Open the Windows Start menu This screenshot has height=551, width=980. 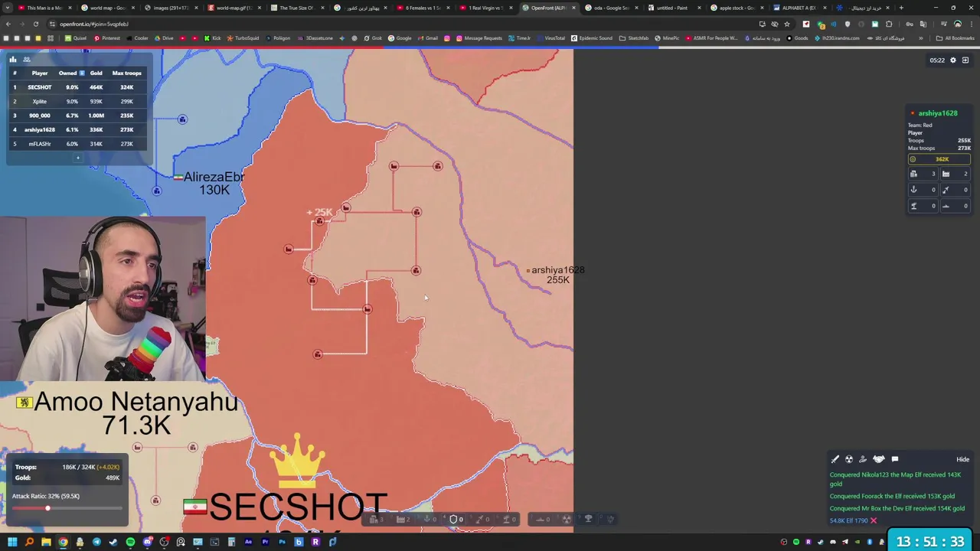click(12, 542)
